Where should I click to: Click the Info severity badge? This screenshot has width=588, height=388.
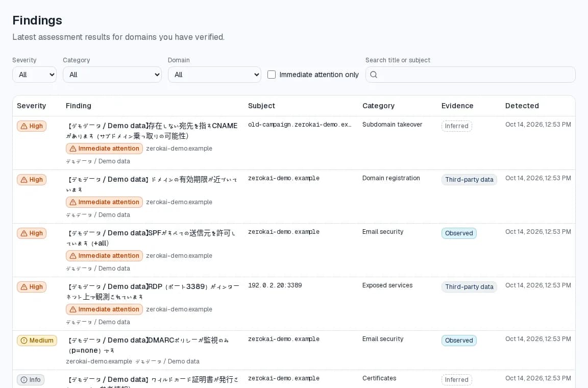pos(31,380)
